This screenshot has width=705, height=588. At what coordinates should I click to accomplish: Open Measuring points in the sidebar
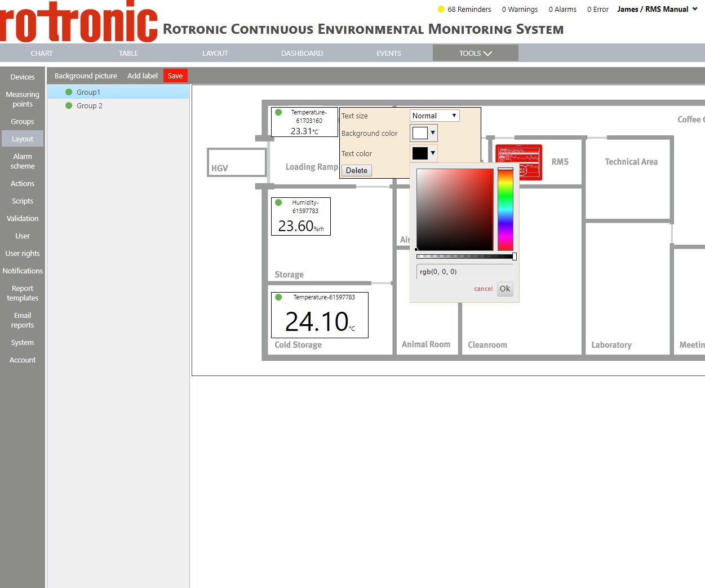click(x=23, y=99)
